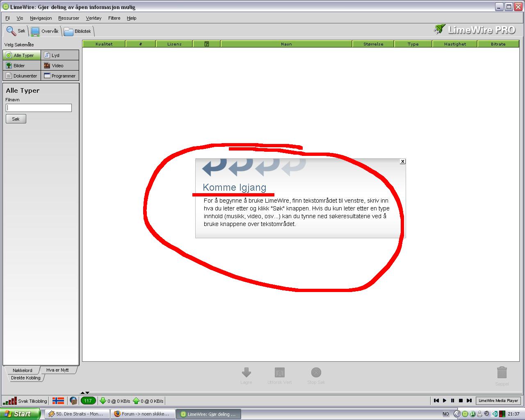Open the Navigasjon menu
Screen dimensions: 525x420
[41, 18]
